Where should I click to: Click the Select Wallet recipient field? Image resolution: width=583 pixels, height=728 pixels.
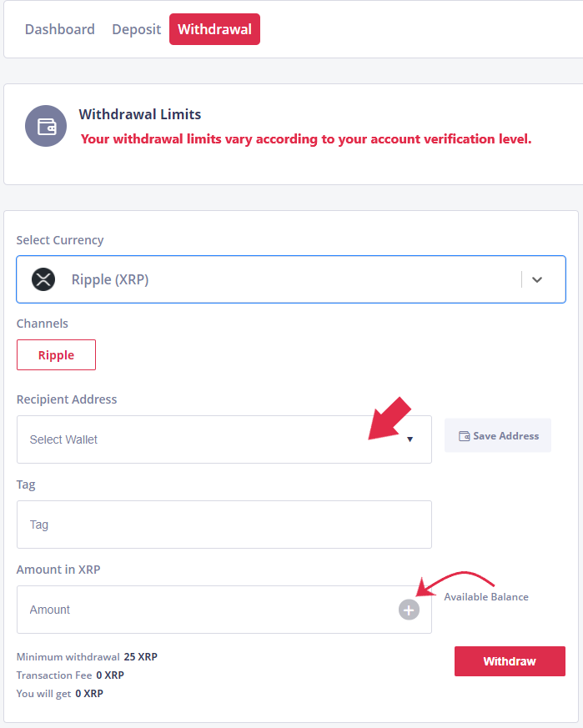[224, 439]
